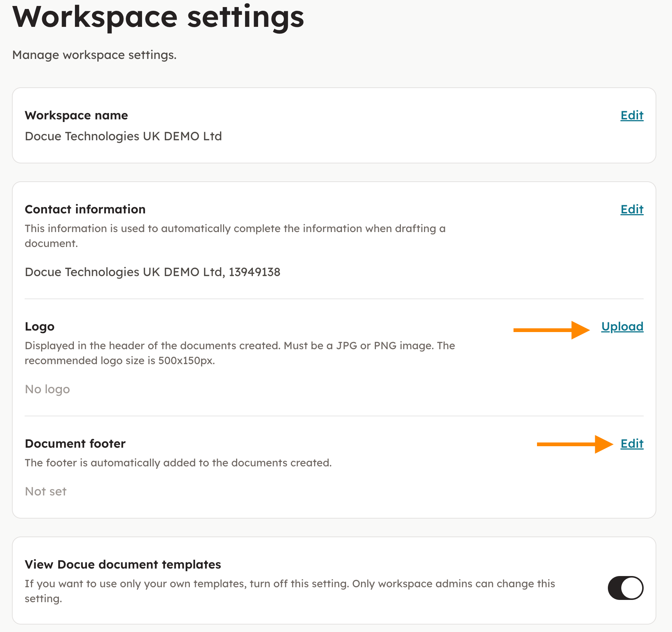Click company details line with number 13949138

(152, 272)
